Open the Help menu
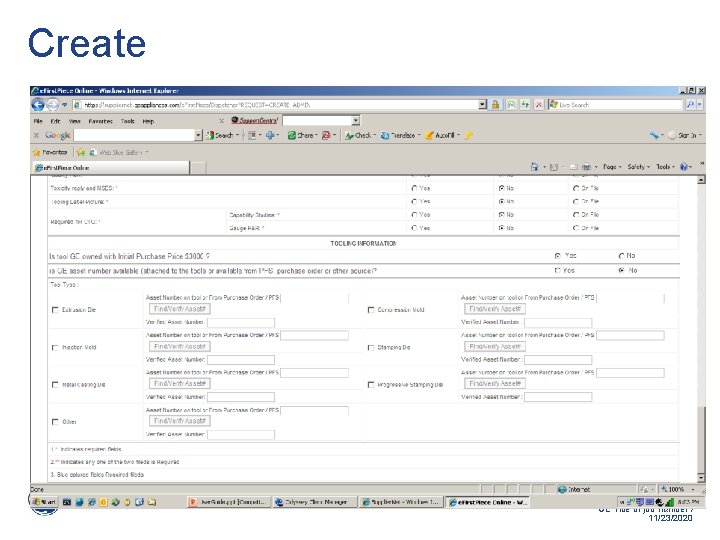This screenshot has width=720, height=540. (148, 121)
